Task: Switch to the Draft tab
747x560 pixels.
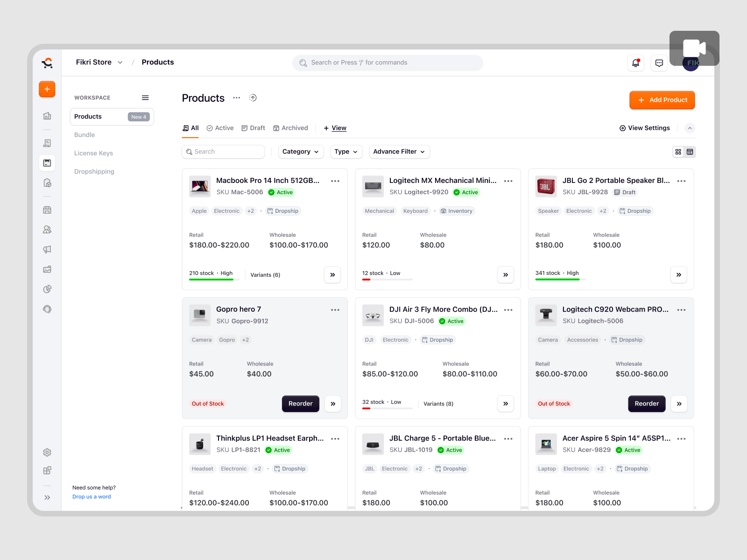Action: tap(253, 128)
